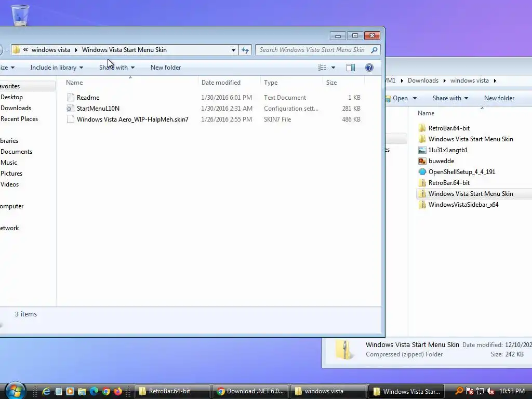Open the notepad quick launch icon
The height and width of the screenshot is (399, 532).
coord(58,392)
